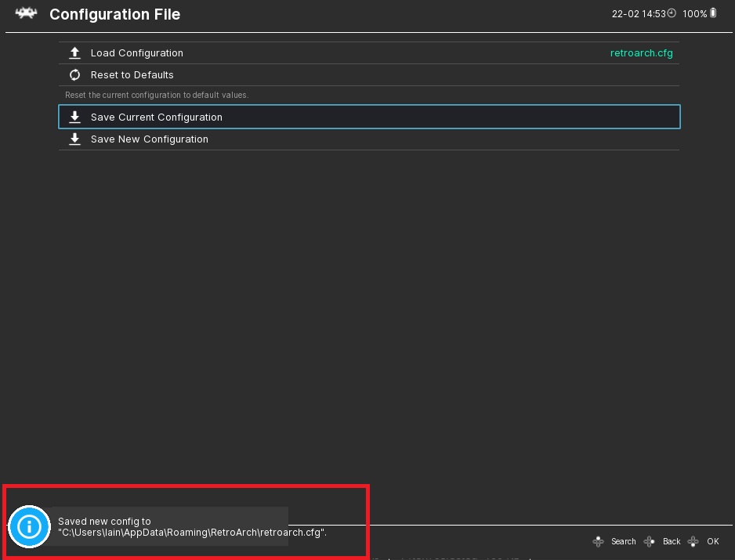Click the retroarch.cfg value text
The width and height of the screenshot is (735, 560).
click(641, 53)
